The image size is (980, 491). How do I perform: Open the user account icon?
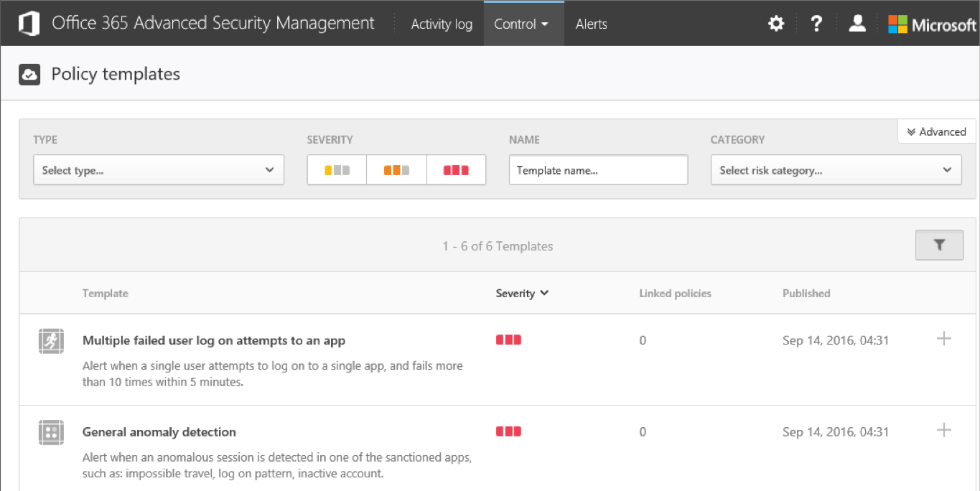(x=857, y=24)
